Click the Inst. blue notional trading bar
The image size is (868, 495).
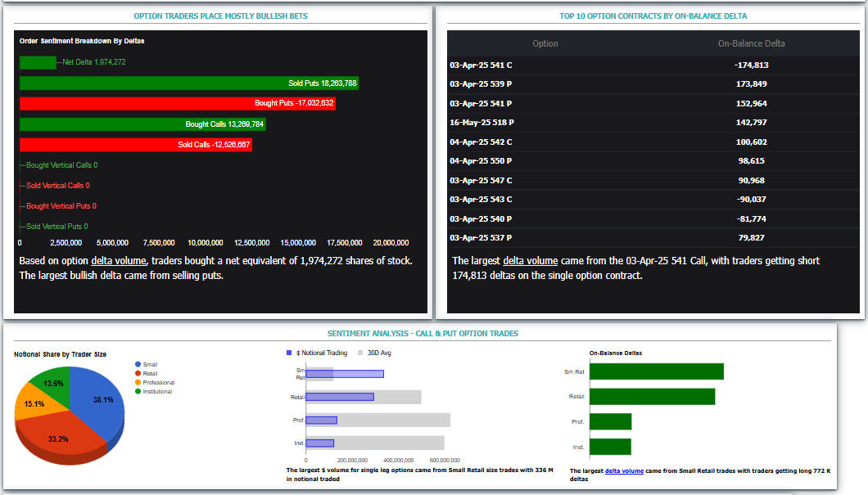click(x=320, y=443)
